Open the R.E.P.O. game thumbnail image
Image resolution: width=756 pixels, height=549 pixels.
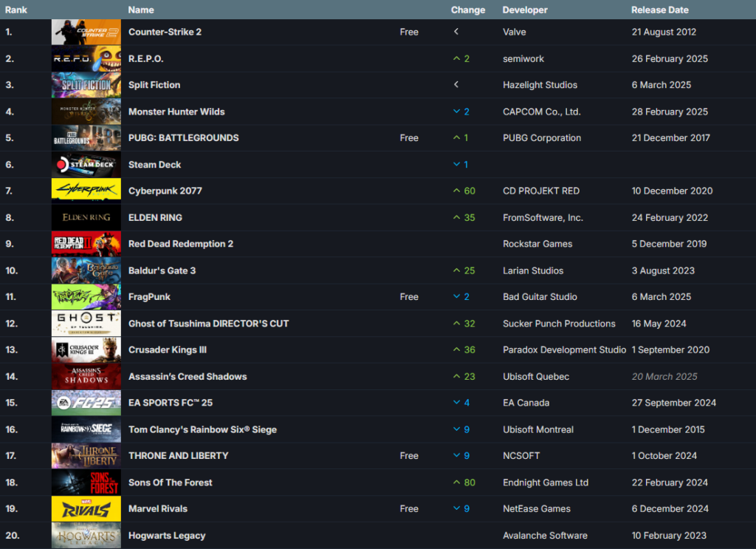click(86, 59)
